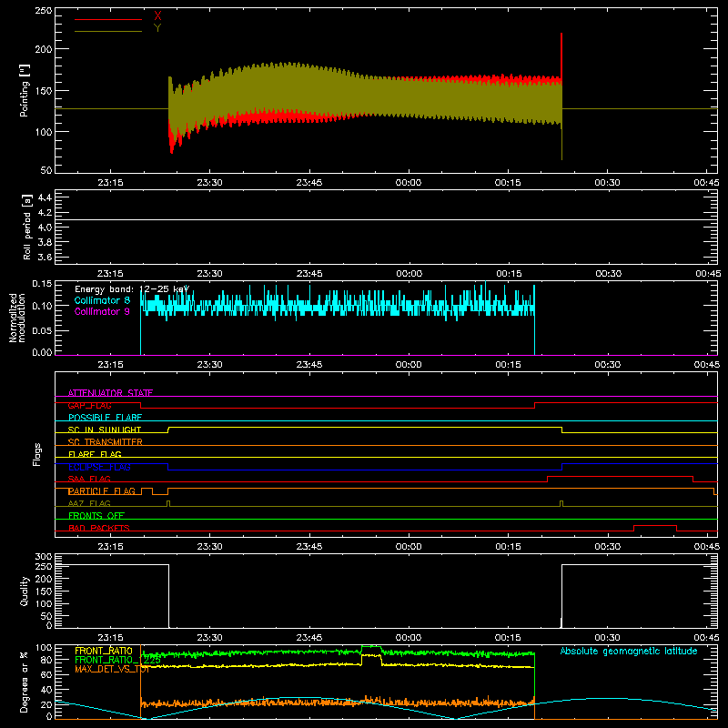Screen dimensions: 728x728
Task: Click the 300 tick on Quality axis
Action: 44,557
